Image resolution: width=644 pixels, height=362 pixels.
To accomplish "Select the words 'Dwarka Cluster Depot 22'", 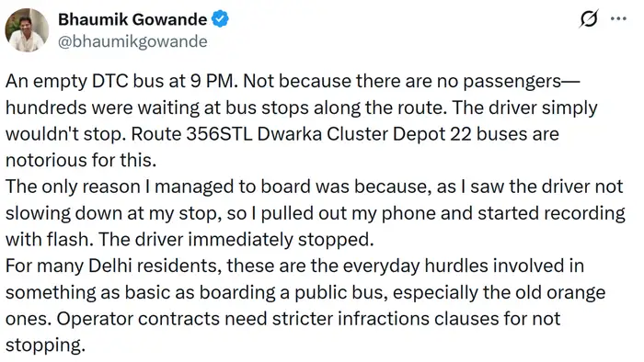I will click(x=364, y=134).
